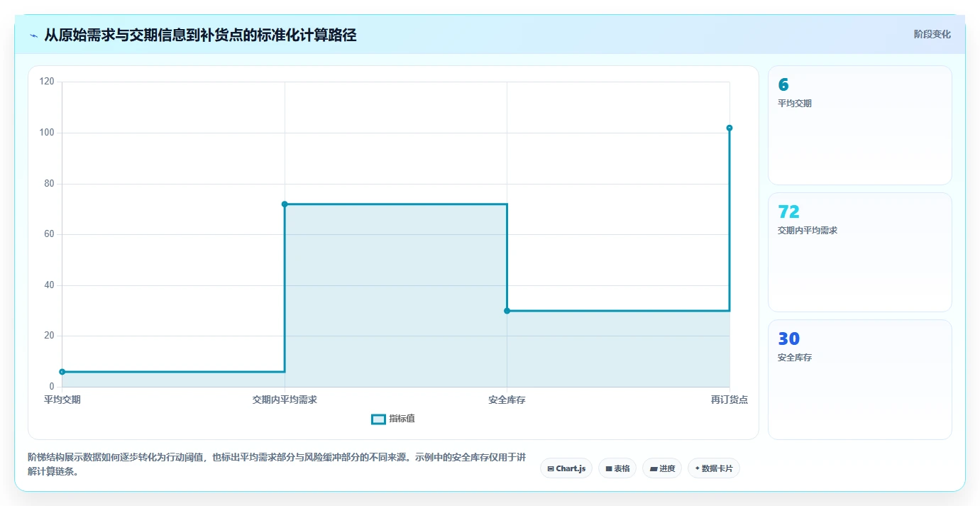Click the 平均交期 card caption
The width and height of the screenshot is (980, 506).
point(795,104)
